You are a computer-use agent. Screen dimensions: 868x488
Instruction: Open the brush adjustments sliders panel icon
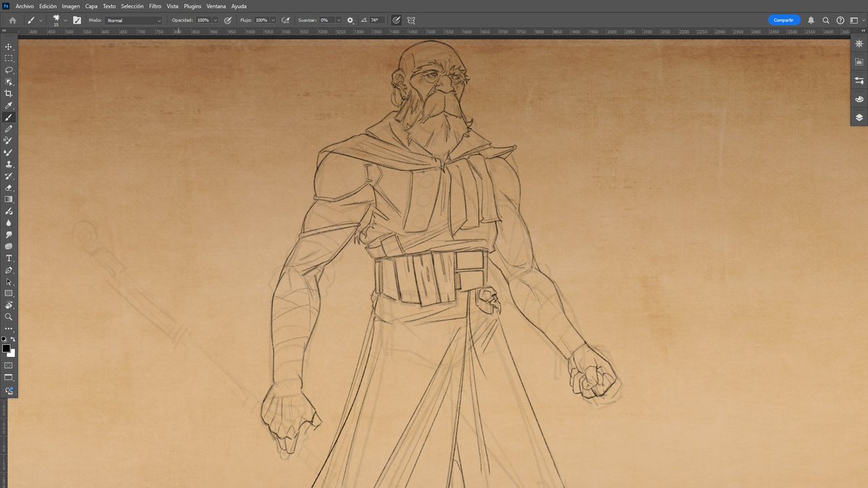pyautogui.click(x=859, y=80)
